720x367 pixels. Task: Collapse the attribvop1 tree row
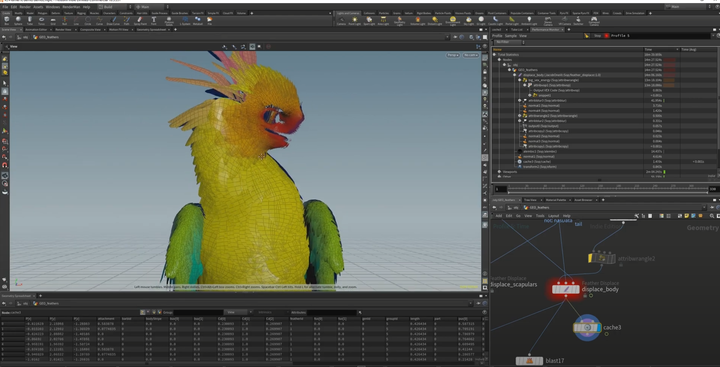point(524,85)
